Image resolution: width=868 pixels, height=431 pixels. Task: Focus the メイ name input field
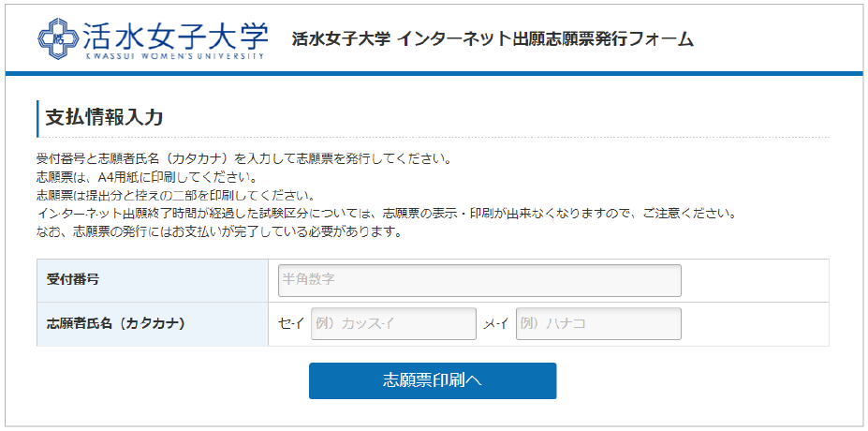(x=597, y=324)
